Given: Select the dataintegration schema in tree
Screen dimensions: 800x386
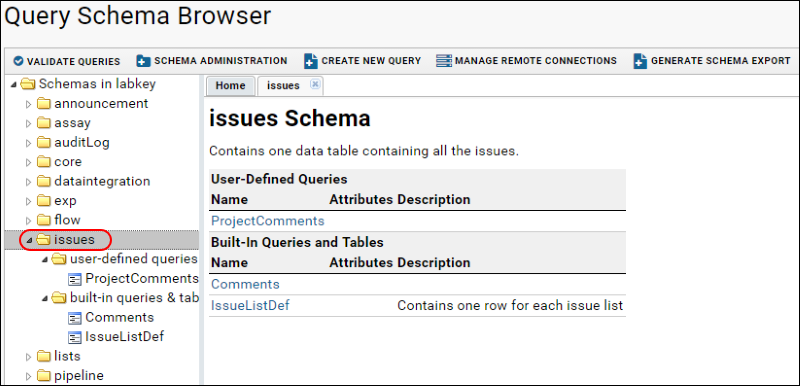Looking at the screenshot, I should 102,181.
